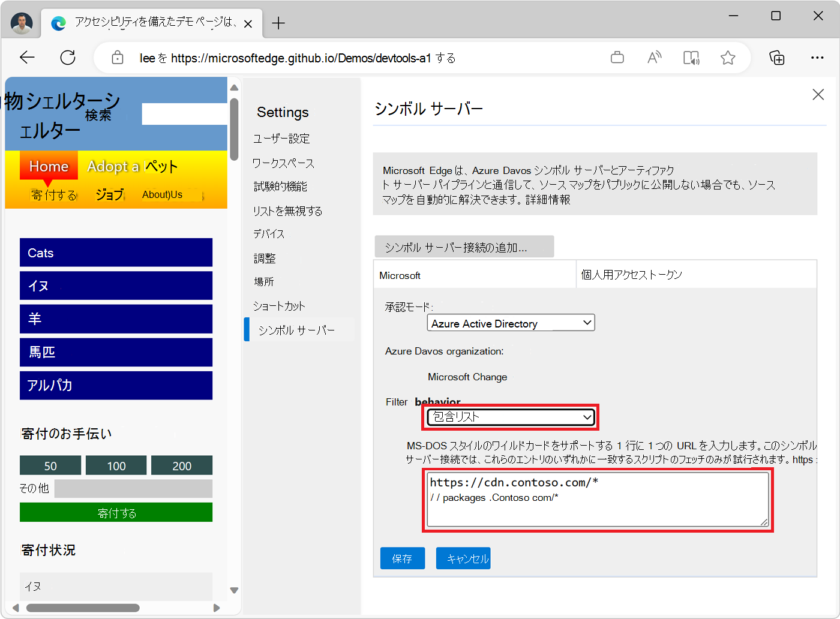Viewport: 840px width, 619px height.
Task: Open the site information padlock icon
Action: click(118, 58)
